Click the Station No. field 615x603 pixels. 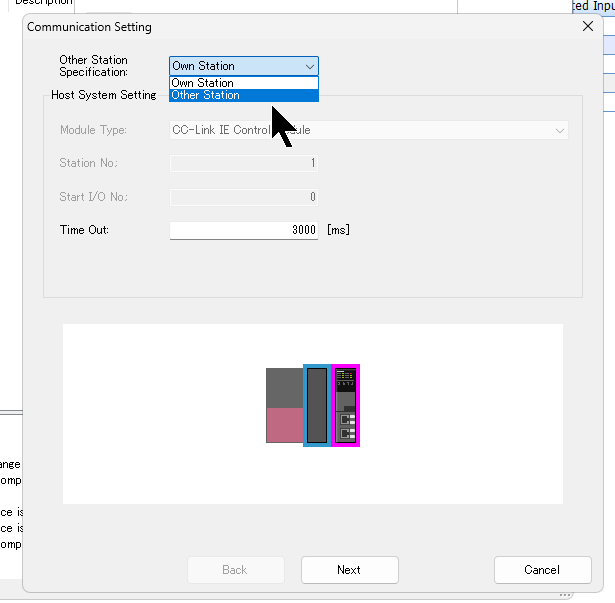click(x=244, y=163)
